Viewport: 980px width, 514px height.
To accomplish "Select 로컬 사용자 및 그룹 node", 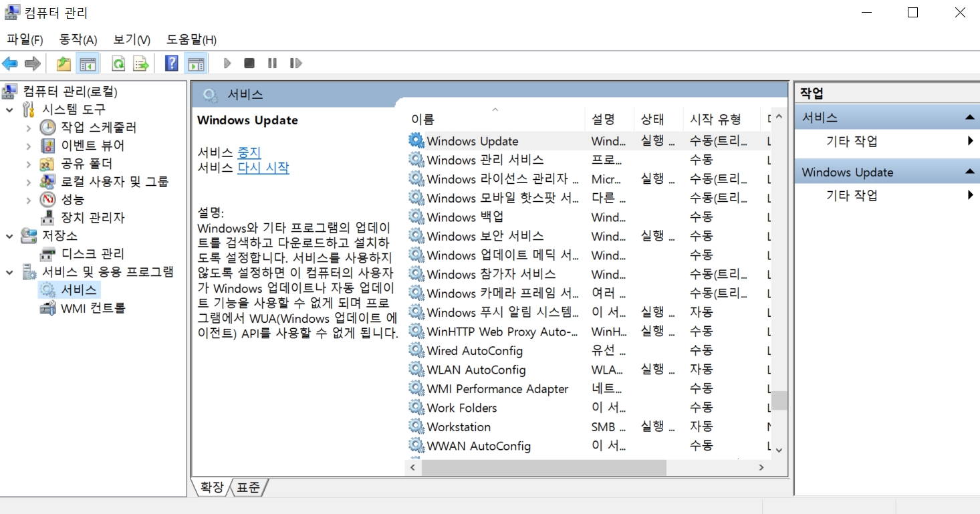I will 115,181.
